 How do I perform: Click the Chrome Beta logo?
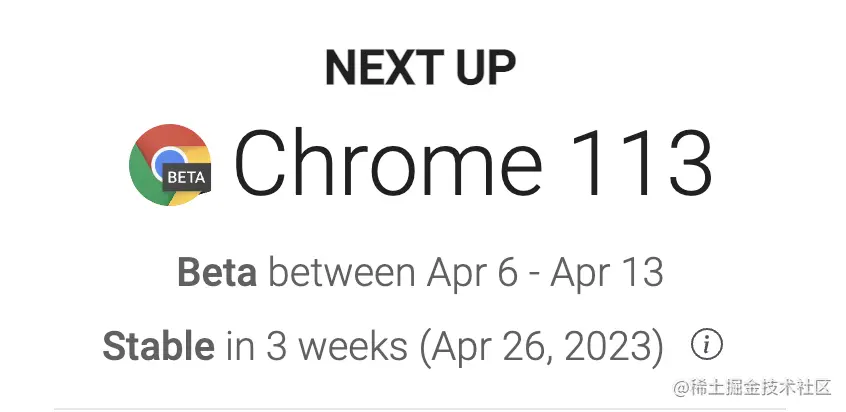(170, 165)
